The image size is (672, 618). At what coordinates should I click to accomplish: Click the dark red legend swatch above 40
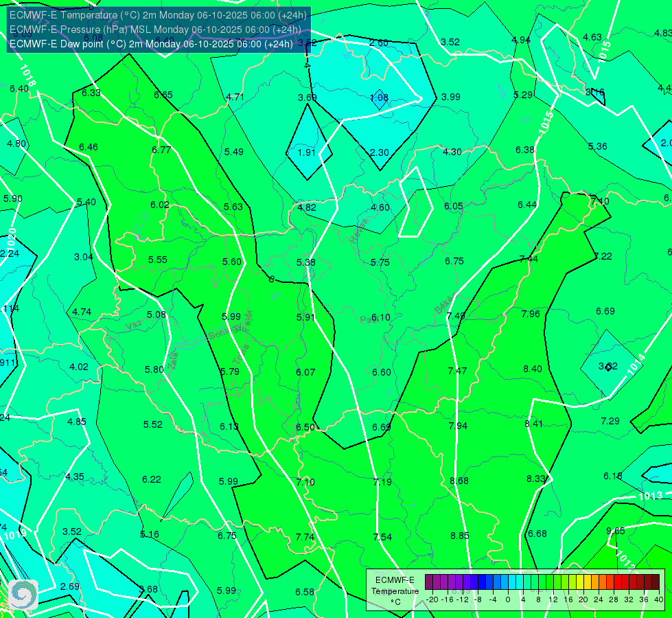[656, 582]
